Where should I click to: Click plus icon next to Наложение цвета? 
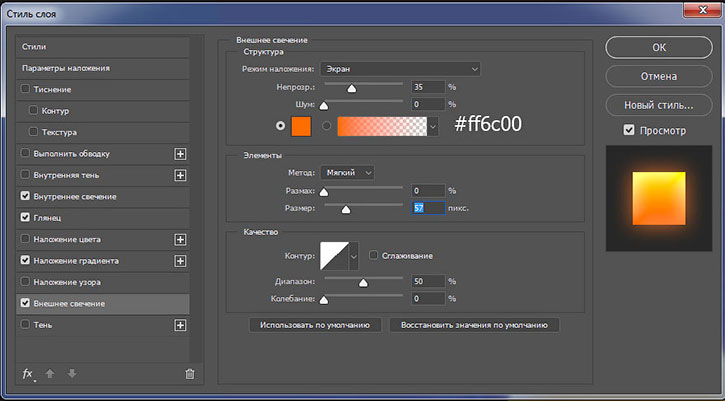(x=180, y=240)
